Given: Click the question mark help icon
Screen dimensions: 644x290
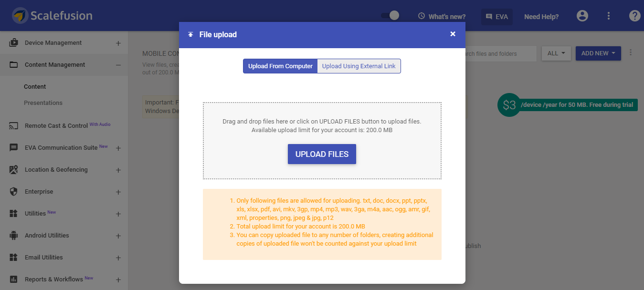Looking at the screenshot, I should click(x=634, y=16).
